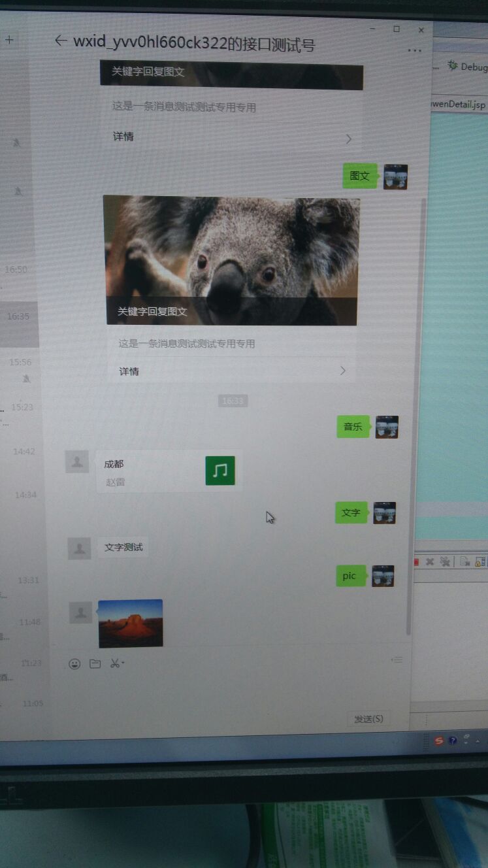Switch to the Debug perspective in the IDE
The width and height of the screenshot is (488, 868).
coord(467,67)
